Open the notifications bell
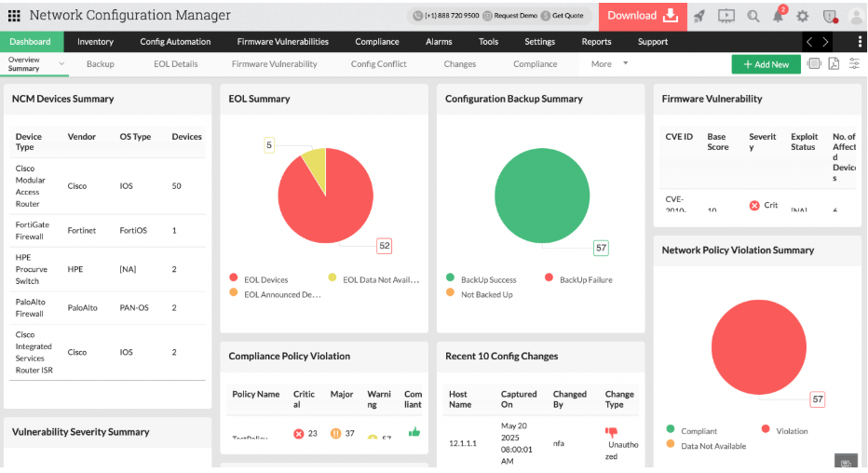Screen dimensions: 868x473 click(778, 17)
